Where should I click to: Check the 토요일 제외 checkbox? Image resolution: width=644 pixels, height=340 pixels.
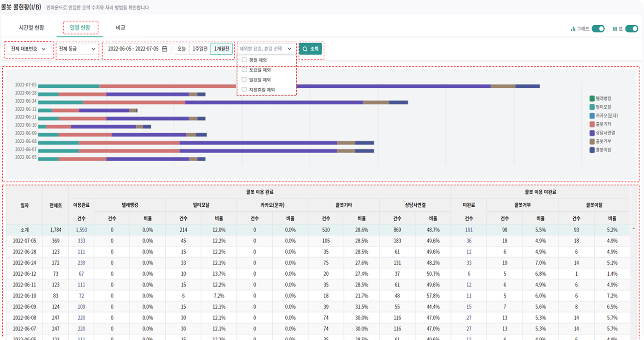(x=244, y=70)
